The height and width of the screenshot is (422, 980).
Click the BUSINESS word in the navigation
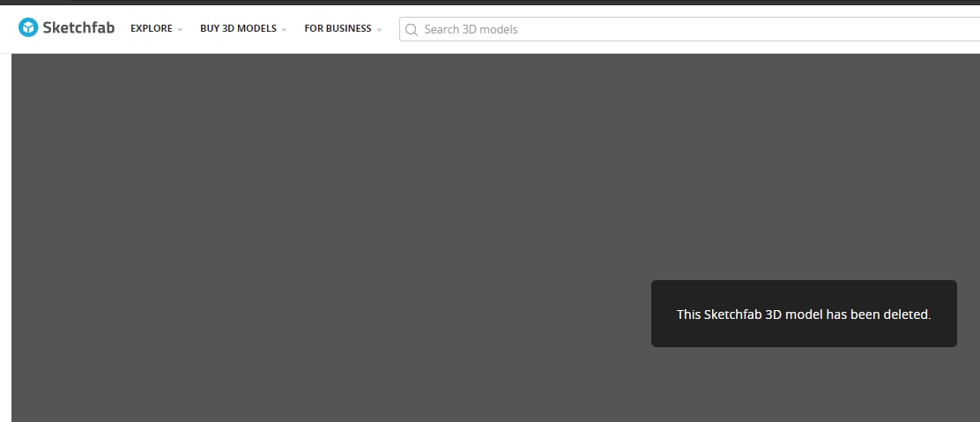coord(348,29)
